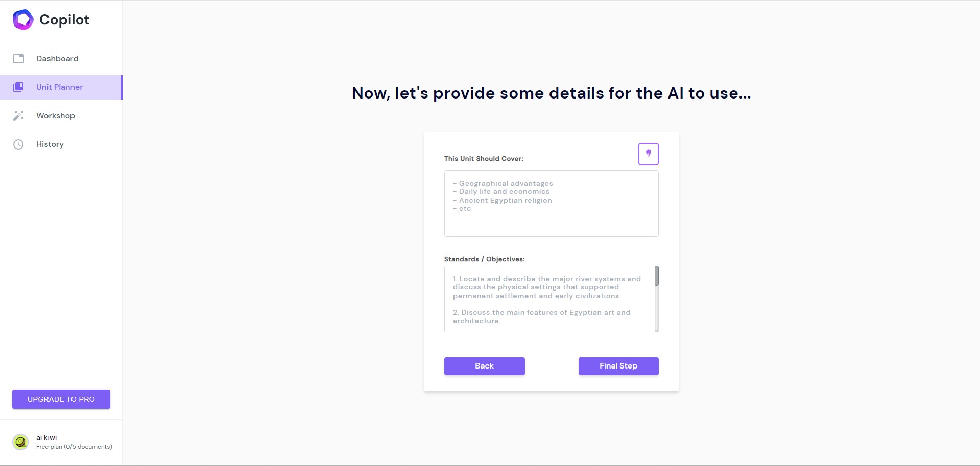Click the Free plan documents counter text

pyautogui.click(x=74, y=447)
